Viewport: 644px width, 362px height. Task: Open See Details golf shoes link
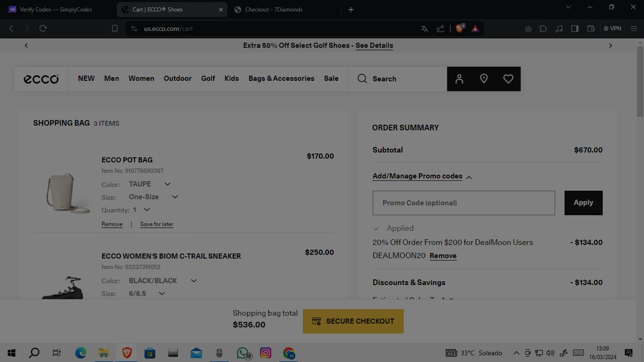(374, 46)
